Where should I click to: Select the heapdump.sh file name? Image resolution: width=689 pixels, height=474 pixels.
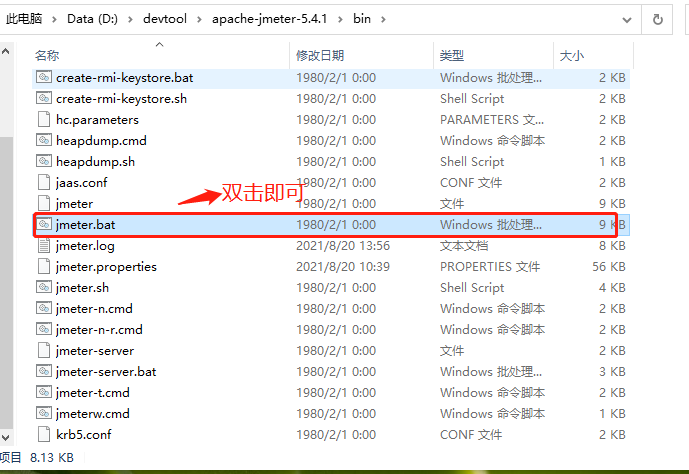pyautogui.click(x=95, y=162)
